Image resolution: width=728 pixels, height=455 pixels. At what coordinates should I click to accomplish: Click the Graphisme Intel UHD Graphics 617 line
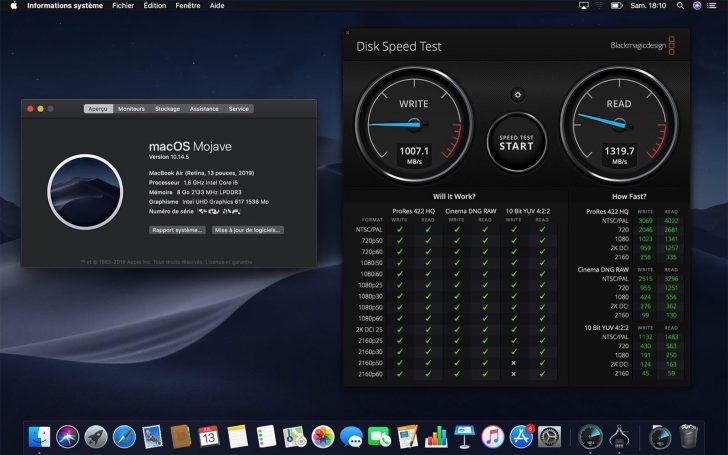point(208,202)
